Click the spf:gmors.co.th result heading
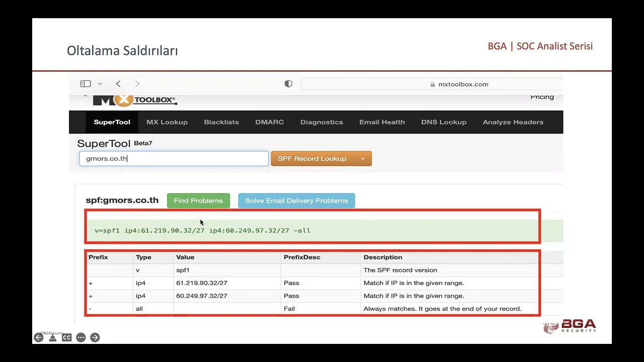 (122, 200)
